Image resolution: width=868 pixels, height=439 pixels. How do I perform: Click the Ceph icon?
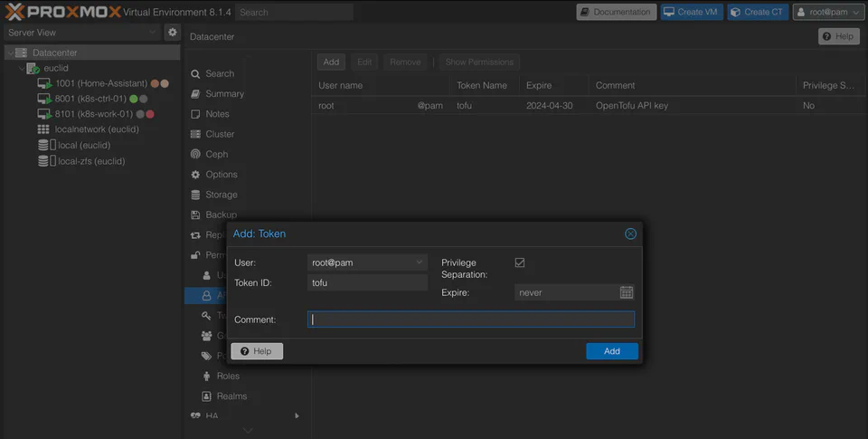click(195, 154)
